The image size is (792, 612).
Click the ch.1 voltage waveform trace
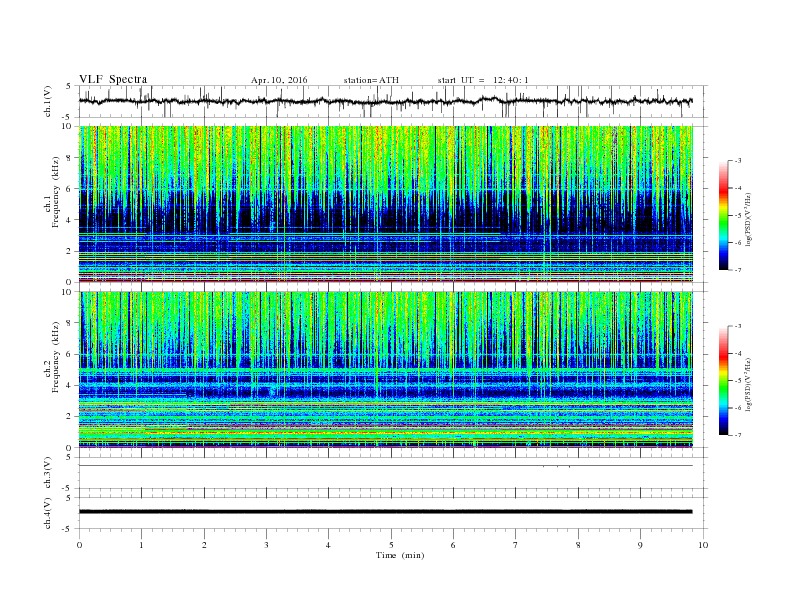[x=385, y=101]
